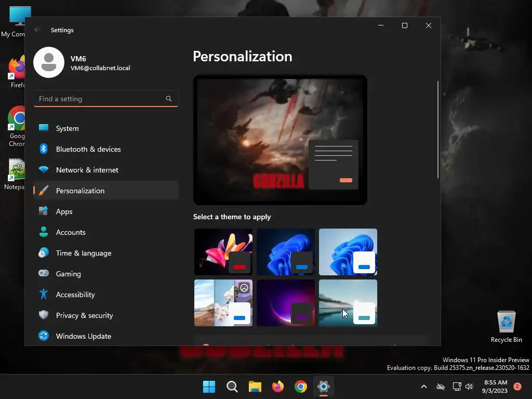Open Privacy & security settings
532x399 pixels.
pyautogui.click(x=106, y=315)
